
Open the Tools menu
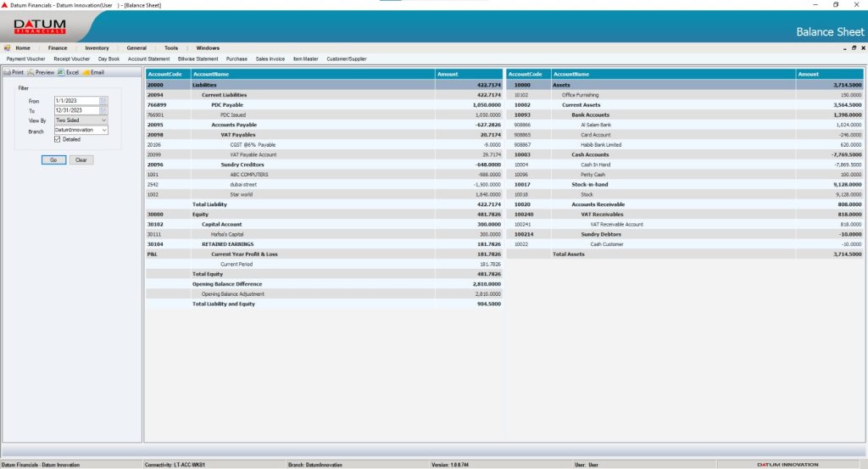tap(171, 48)
